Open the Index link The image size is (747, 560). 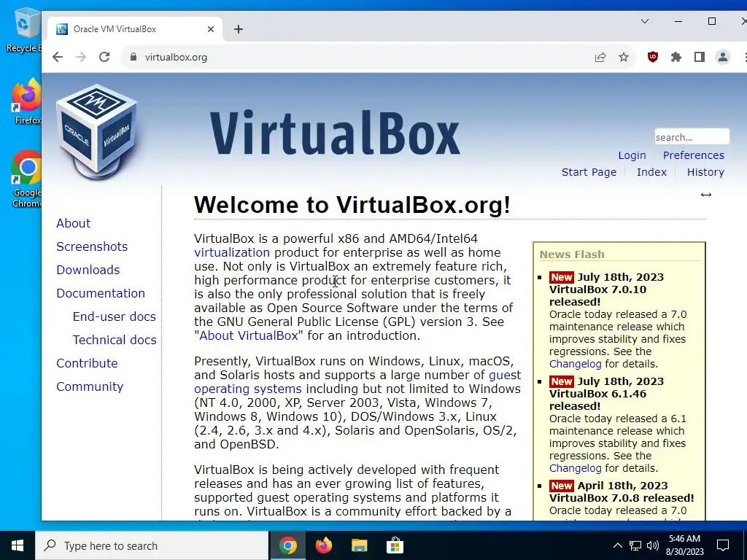651,172
